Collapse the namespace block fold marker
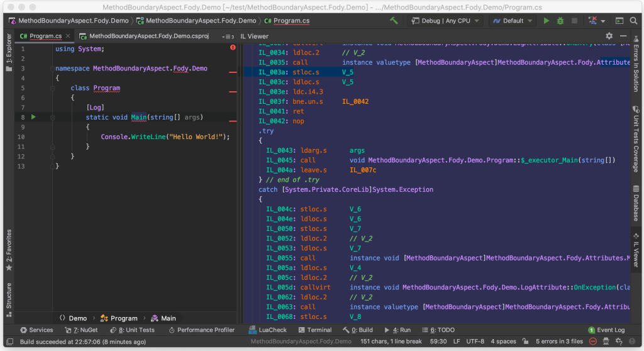 [53, 69]
